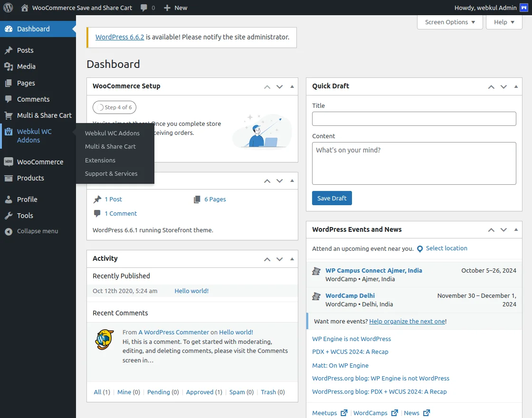Click the Save Draft button
Screen dimensions: 532x418
(332, 198)
